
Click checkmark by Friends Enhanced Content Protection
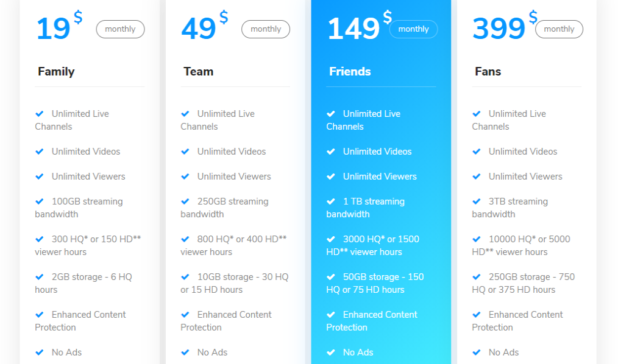(x=331, y=315)
